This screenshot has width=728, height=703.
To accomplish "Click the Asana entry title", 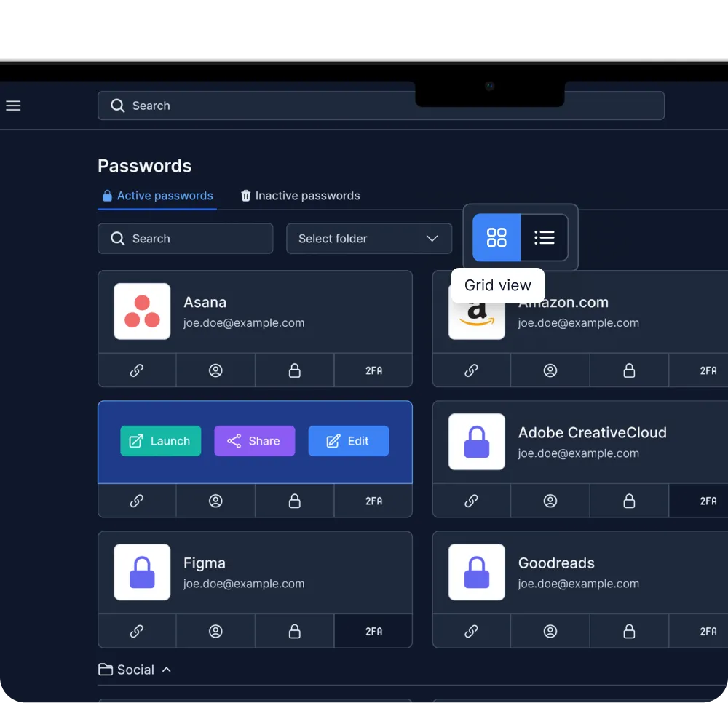I will (x=205, y=302).
